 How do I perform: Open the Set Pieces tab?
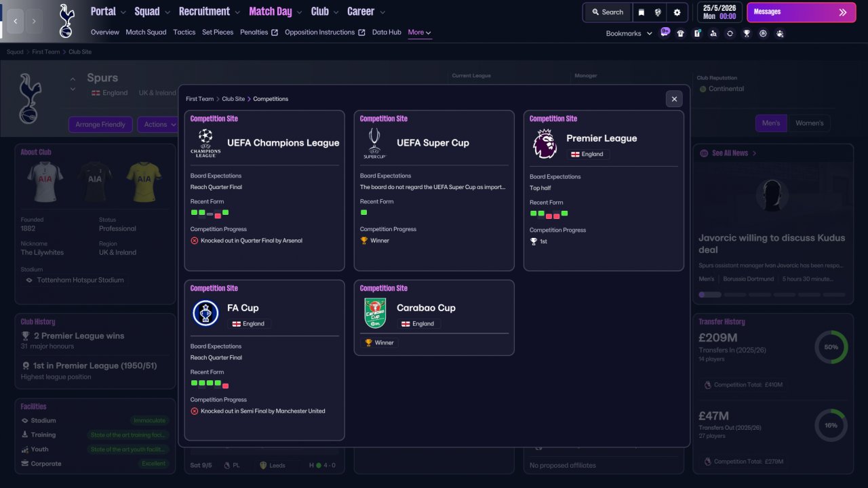point(218,33)
